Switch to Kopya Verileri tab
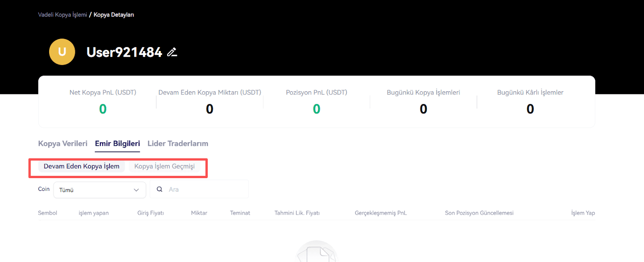The height and width of the screenshot is (262, 644). pyautogui.click(x=63, y=143)
